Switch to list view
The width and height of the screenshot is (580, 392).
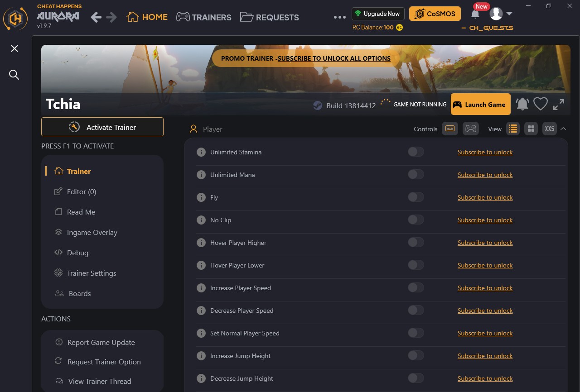click(x=513, y=129)
